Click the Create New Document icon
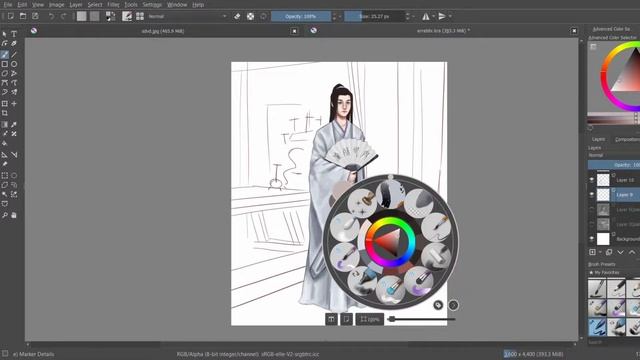 click(11, 16)
